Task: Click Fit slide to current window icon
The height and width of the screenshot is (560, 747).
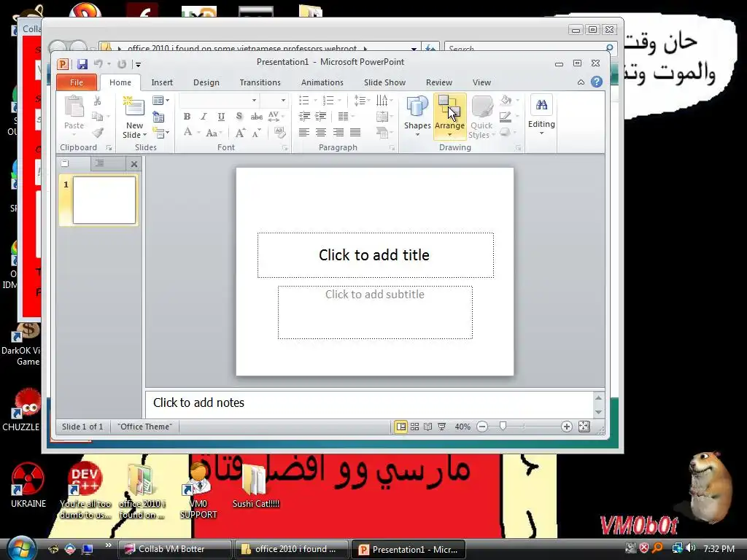Action: click(584, 427)
